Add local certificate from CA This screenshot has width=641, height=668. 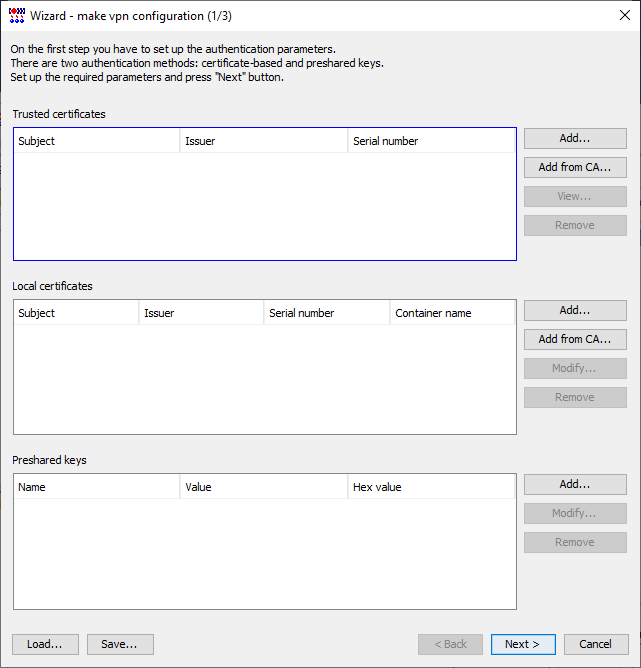click(575, 340)
